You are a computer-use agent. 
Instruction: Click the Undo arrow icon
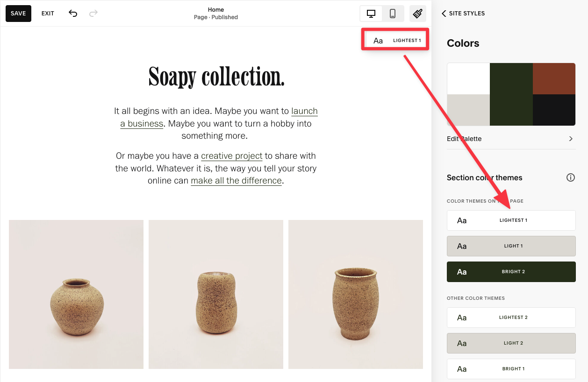coord(73,13)
